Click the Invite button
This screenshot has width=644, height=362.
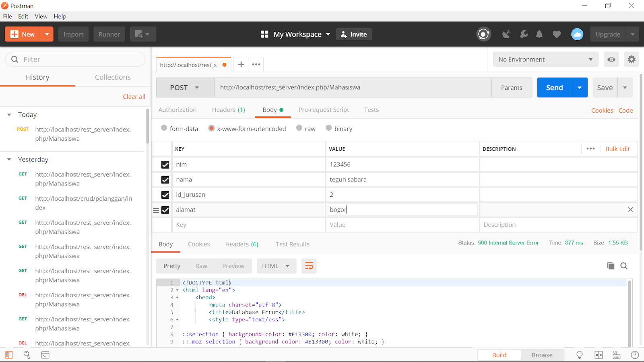(x=354, y=34)
